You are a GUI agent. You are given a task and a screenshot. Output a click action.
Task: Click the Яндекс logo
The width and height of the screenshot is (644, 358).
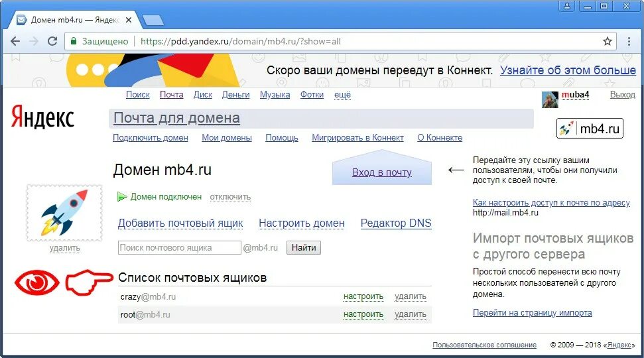(42, 117)
